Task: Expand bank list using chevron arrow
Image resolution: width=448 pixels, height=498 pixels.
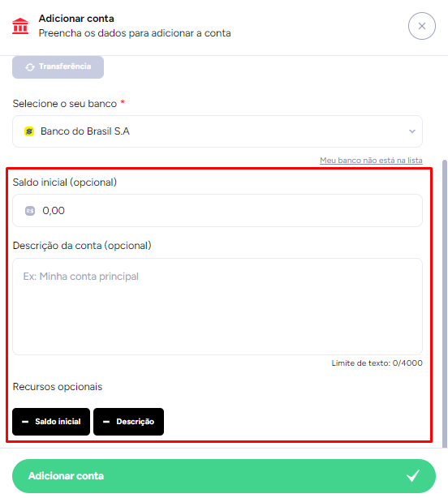Action: click(x=412, y=131)
